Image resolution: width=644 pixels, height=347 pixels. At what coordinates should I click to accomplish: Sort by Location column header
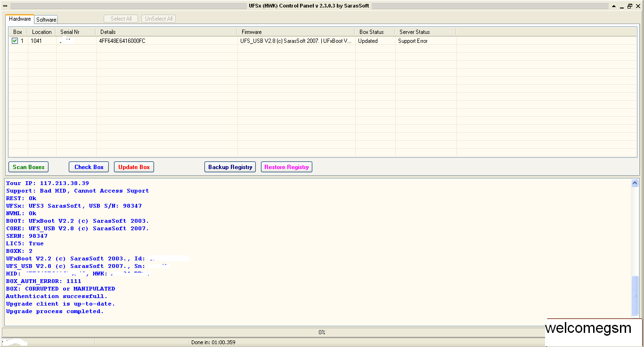[x=42, y=32]
